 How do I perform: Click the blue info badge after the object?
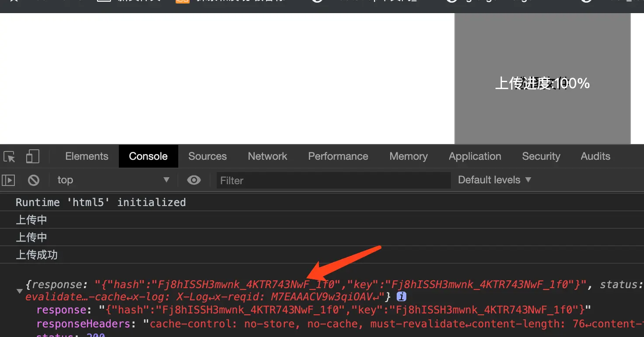coord(401,297)
